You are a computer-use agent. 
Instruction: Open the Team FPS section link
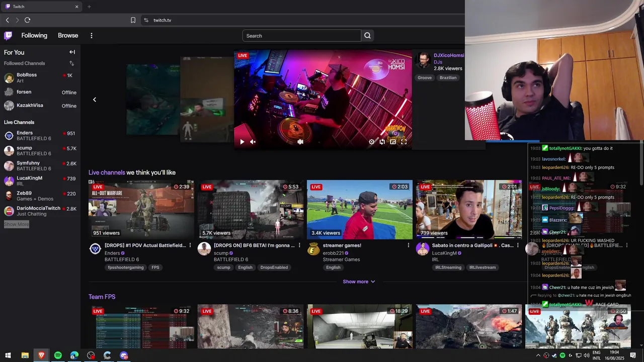pos(102,297)
